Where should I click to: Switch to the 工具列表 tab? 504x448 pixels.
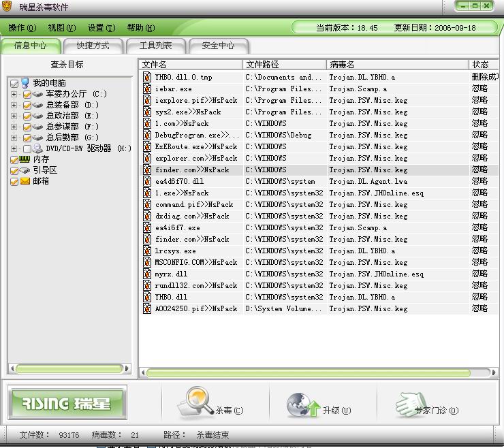coord(155,46)
